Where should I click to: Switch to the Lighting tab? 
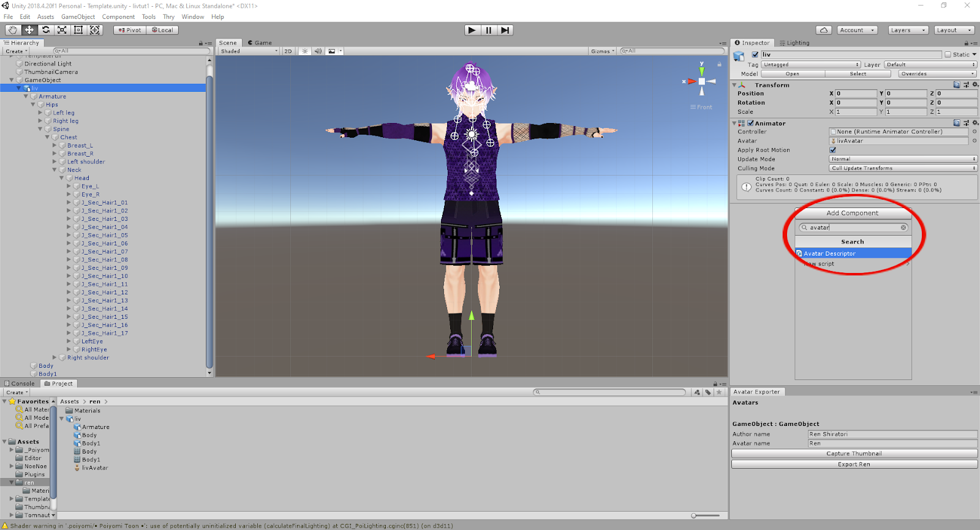tap(794, 43)
